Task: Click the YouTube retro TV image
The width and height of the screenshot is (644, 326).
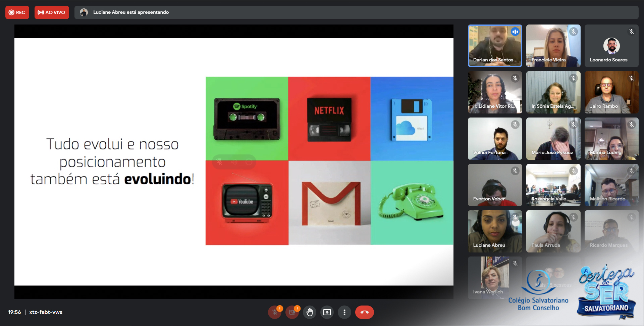Action: 247,203
